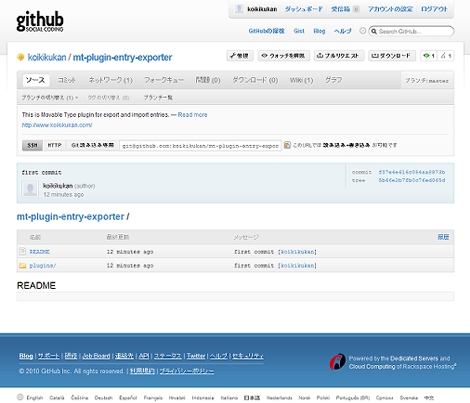Click koikikukan link in README row message
The image size is (470, 403).
coord(297,252)
